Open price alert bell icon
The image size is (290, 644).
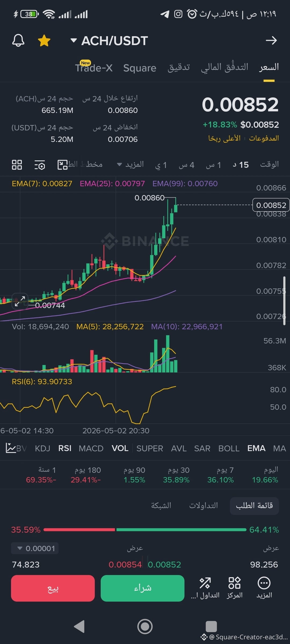18,41
